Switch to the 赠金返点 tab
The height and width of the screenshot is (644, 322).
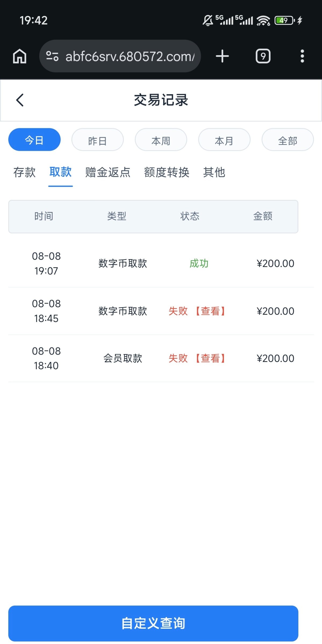[108, 172]
